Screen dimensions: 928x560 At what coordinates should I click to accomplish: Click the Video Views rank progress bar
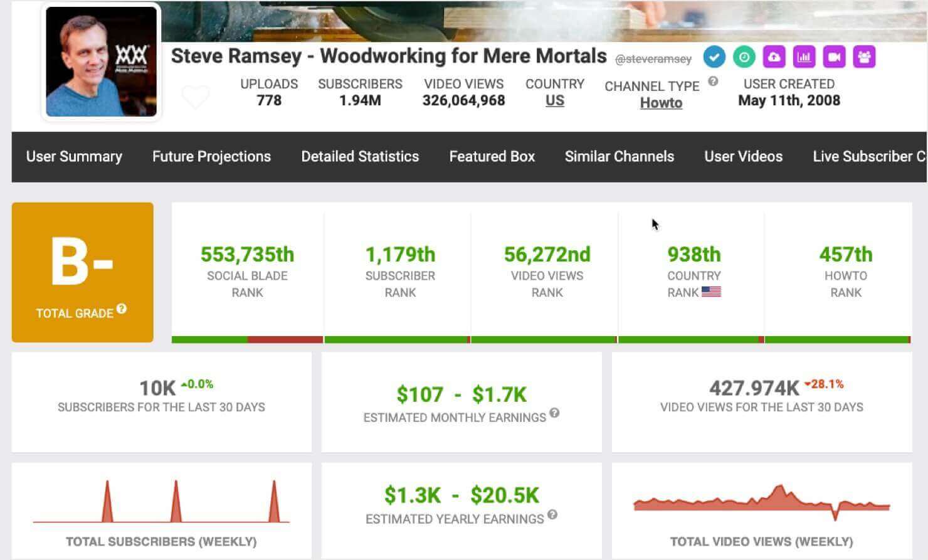point(544,339)
